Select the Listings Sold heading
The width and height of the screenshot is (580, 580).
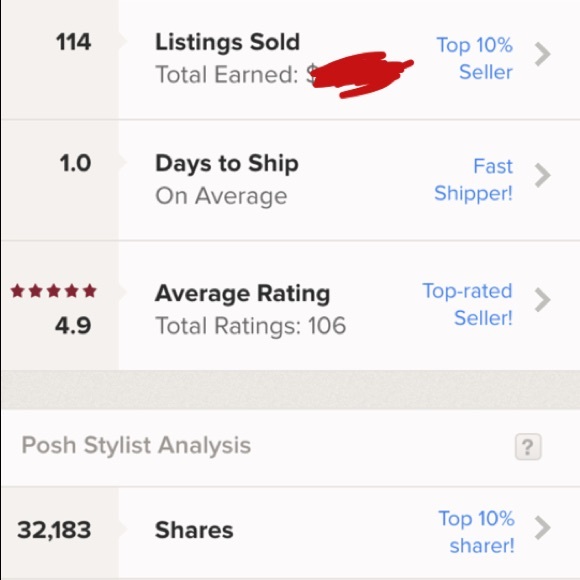tap(227, 42)
